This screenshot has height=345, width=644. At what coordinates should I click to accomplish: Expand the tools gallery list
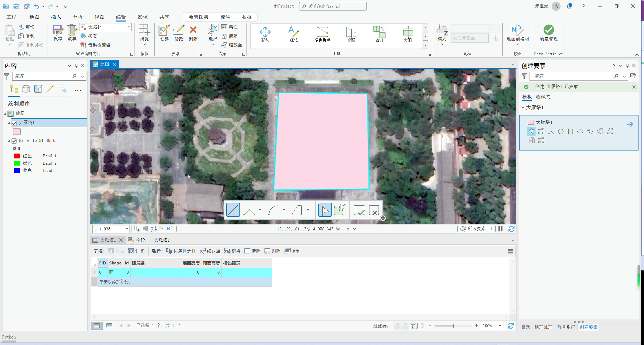click(x=425, y=45)
